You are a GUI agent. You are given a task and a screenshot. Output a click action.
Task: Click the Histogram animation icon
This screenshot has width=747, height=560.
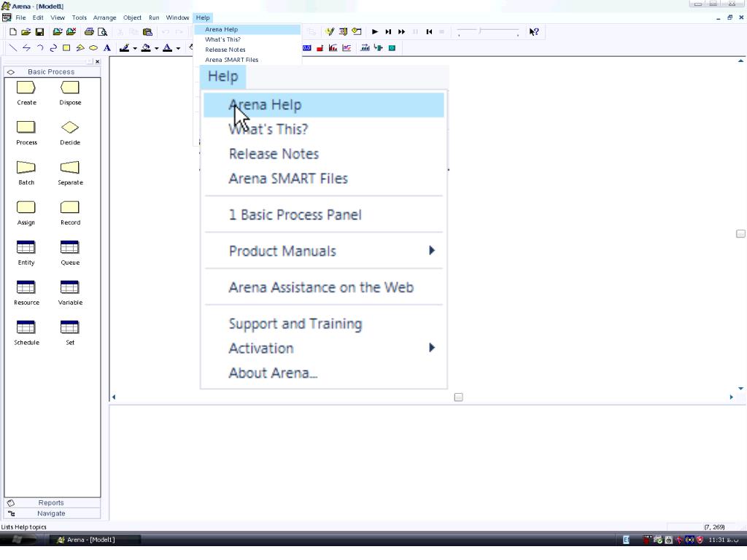tap(333, 47)
